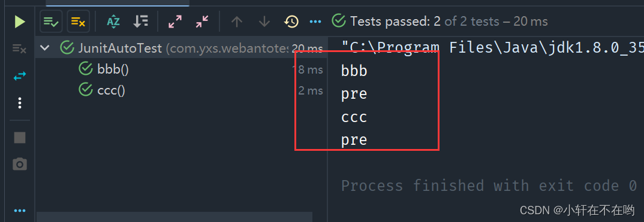Sort tests by duration
Viewport: 644px width, 222px height.
[x=140, y=22]
